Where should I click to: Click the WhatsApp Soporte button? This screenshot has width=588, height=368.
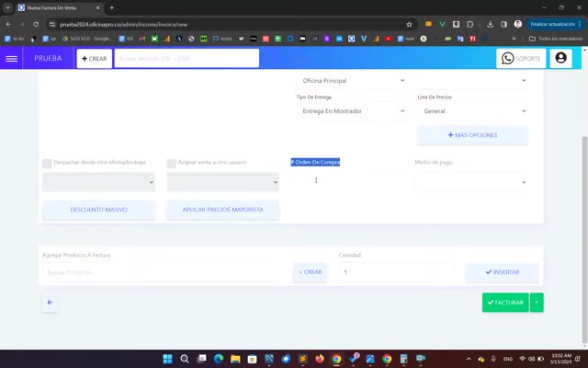[521, 59]
